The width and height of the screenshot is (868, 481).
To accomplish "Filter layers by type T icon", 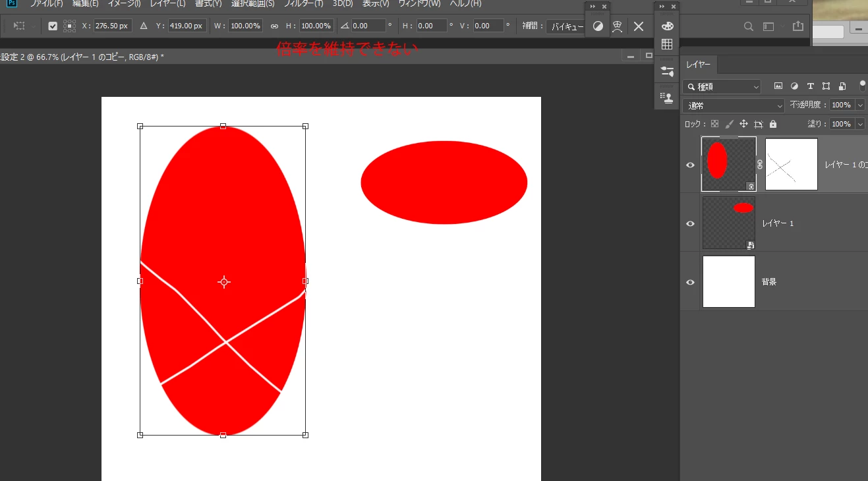I will pyautogui.click(x=810, y=86).
